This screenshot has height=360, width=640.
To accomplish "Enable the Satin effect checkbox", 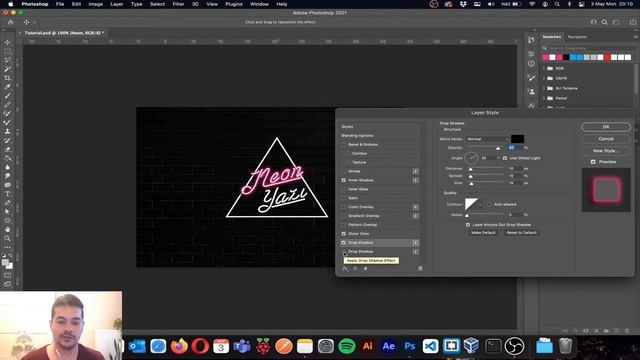I will [x=344, y=198].
